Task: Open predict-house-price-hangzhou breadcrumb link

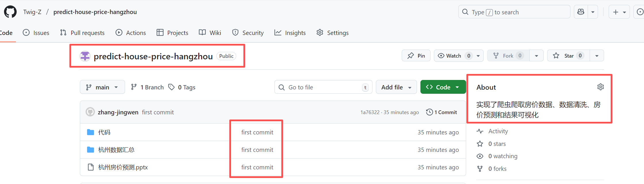Action: click(x=95, y=12)
